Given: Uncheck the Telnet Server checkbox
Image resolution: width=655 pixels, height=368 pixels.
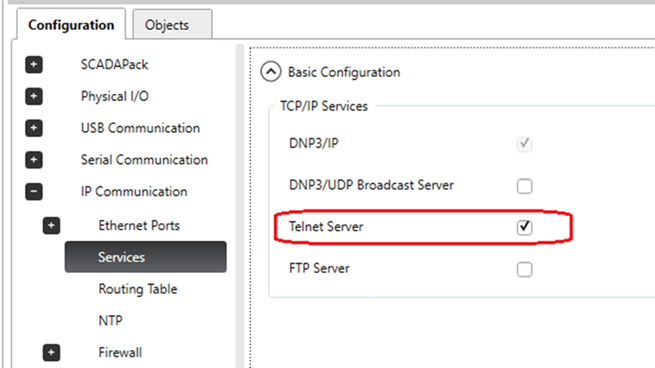Looking at the screenshot, I should coord(524,227).
